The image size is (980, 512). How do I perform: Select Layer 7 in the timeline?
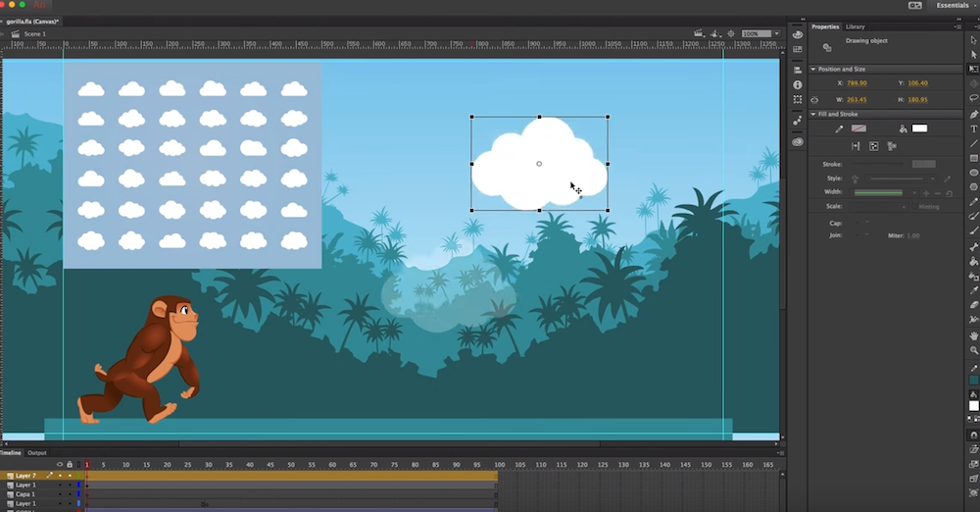(x=25, y=476)
